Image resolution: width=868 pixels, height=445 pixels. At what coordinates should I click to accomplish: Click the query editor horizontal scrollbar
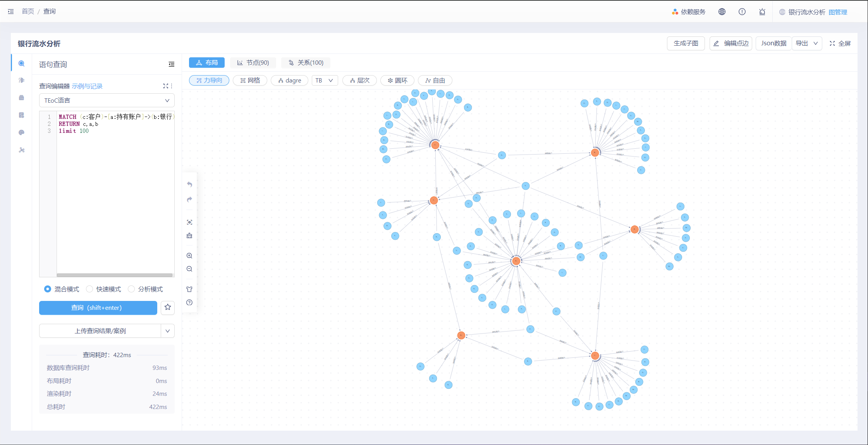point(114,275)
